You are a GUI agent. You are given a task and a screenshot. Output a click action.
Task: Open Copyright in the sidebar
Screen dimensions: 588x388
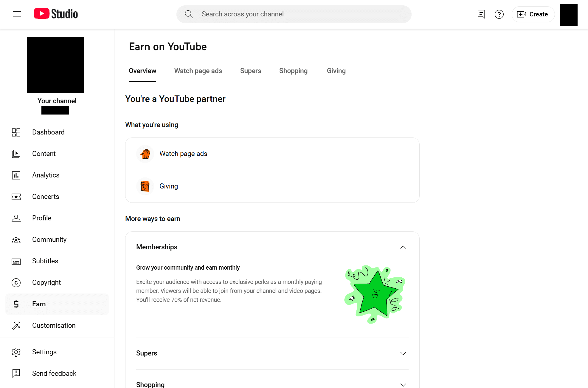pyautogui.click(x=57, y=282)
